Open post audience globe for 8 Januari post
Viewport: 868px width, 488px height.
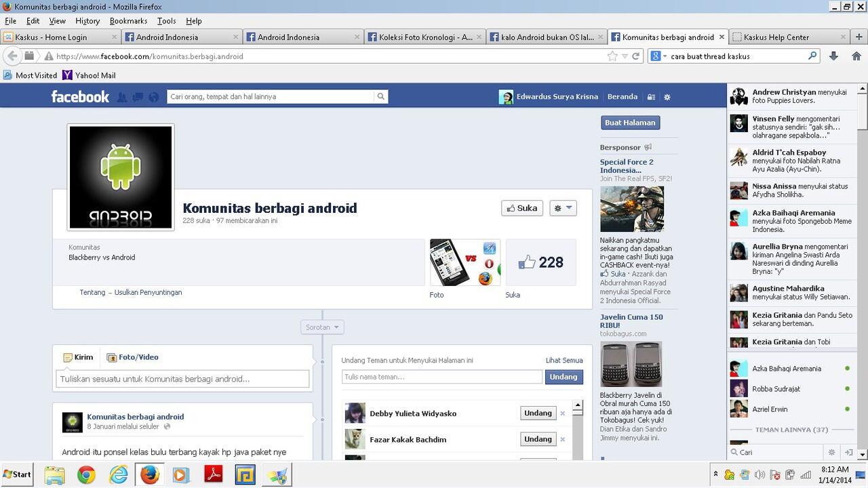coord(167,427)
